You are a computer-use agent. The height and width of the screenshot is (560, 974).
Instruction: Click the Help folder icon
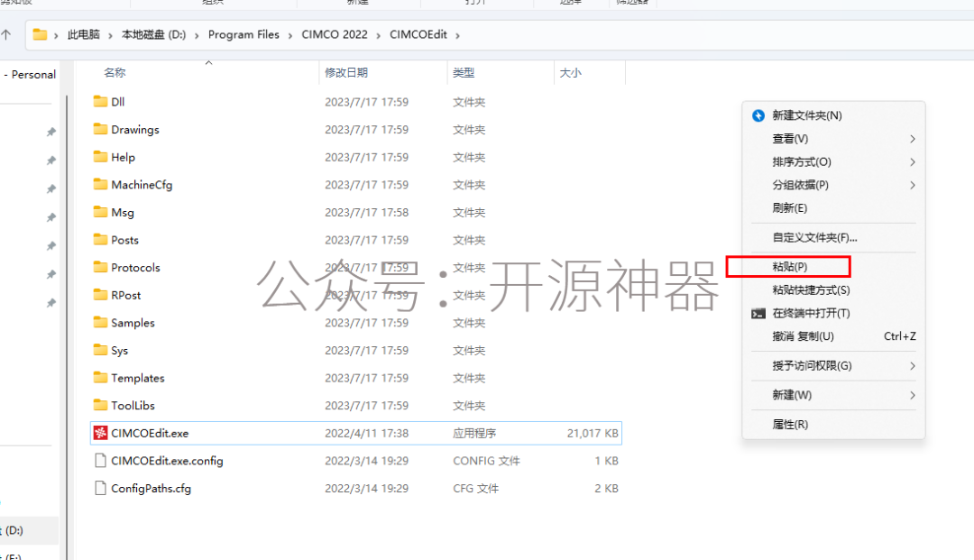(100, 156)
